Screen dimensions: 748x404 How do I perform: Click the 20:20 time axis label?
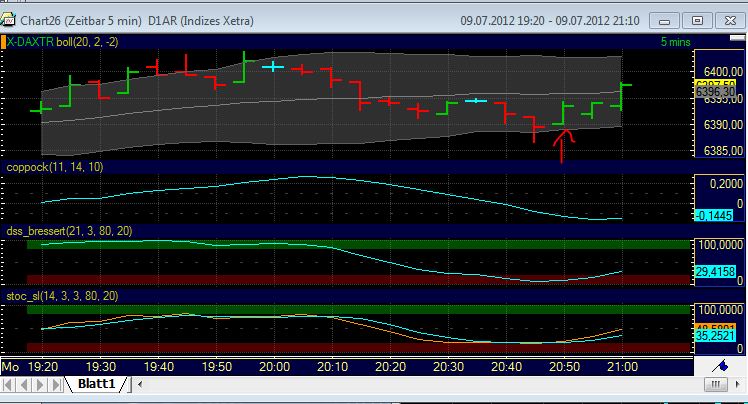(390, 367)
